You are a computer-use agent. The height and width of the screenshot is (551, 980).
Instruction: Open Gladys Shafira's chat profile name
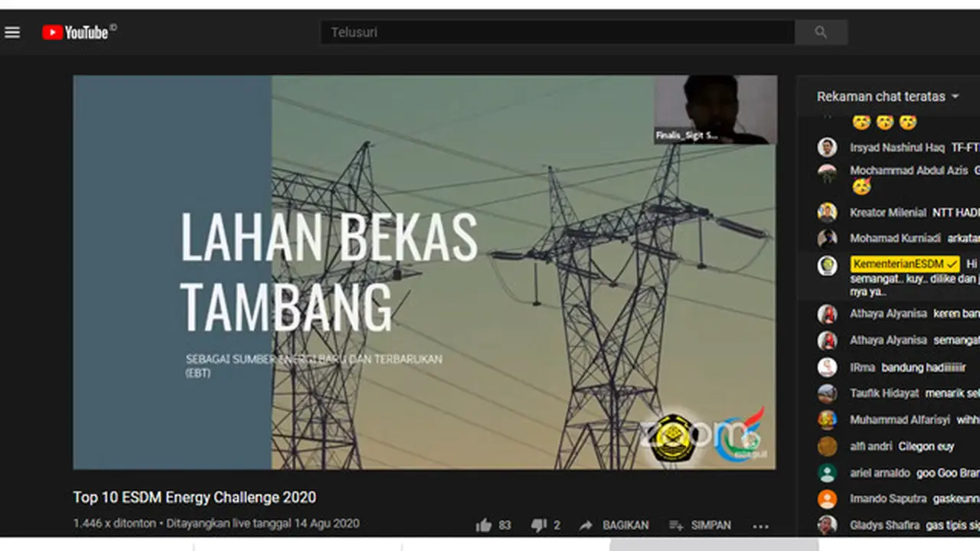click(x=885, y=525)
